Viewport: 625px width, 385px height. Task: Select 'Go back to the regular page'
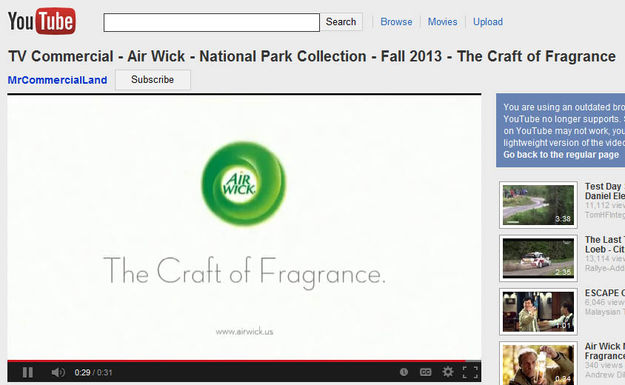pos(561,155)
